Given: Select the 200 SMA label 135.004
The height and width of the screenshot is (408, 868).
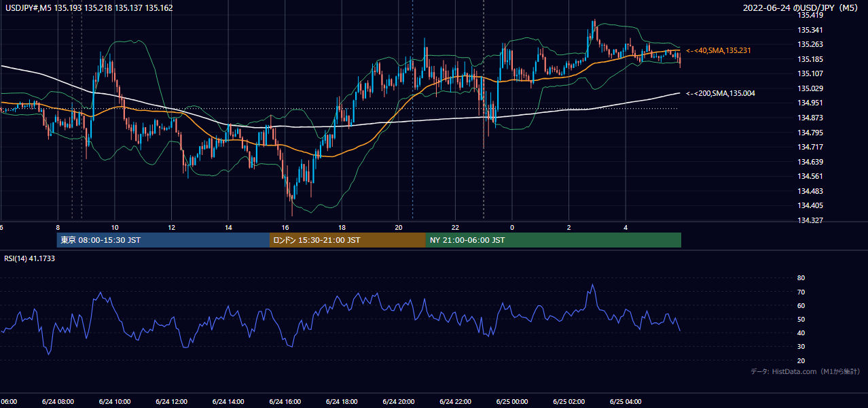Looking at the screenshot, I should click(720, 93).
